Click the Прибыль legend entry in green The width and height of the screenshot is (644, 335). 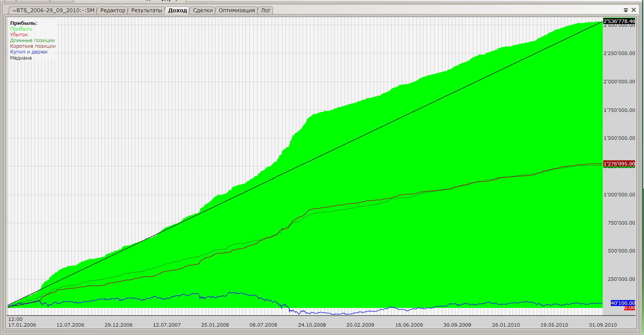(x=21, y=29)
